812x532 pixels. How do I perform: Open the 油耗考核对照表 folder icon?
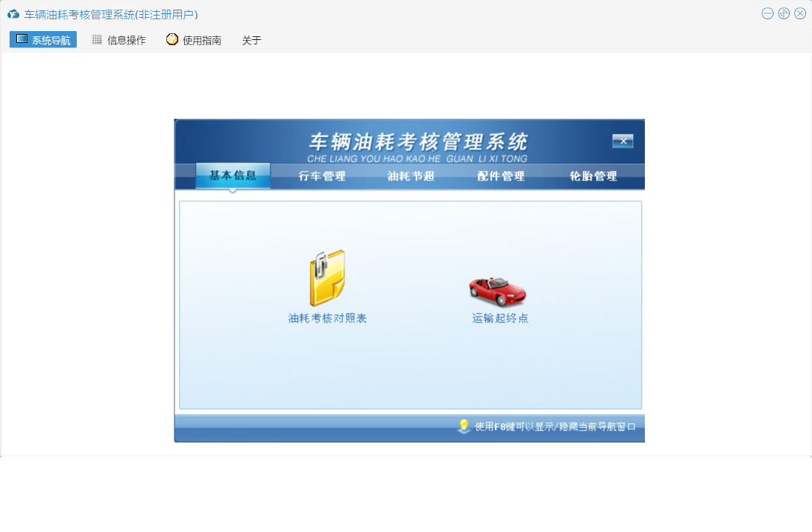[x=328, y=278]
